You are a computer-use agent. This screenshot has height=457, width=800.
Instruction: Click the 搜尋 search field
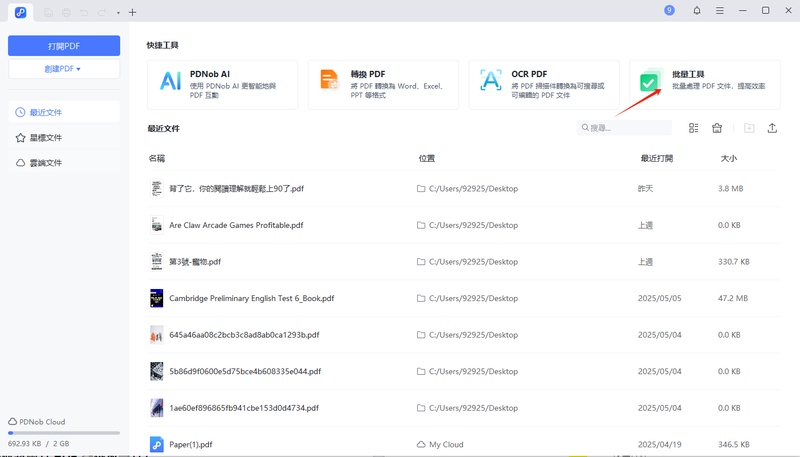pos(625,128)
